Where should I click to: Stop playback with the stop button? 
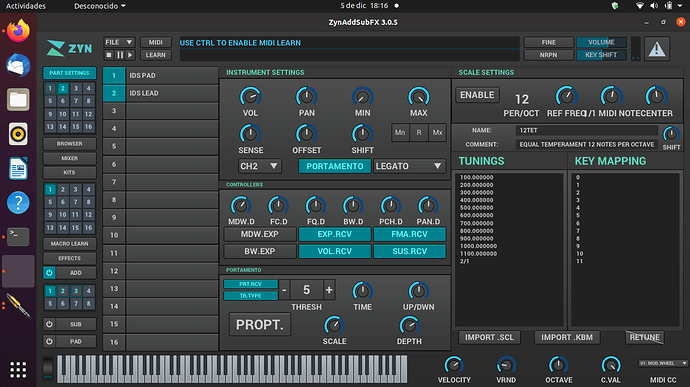coord(109,55)
